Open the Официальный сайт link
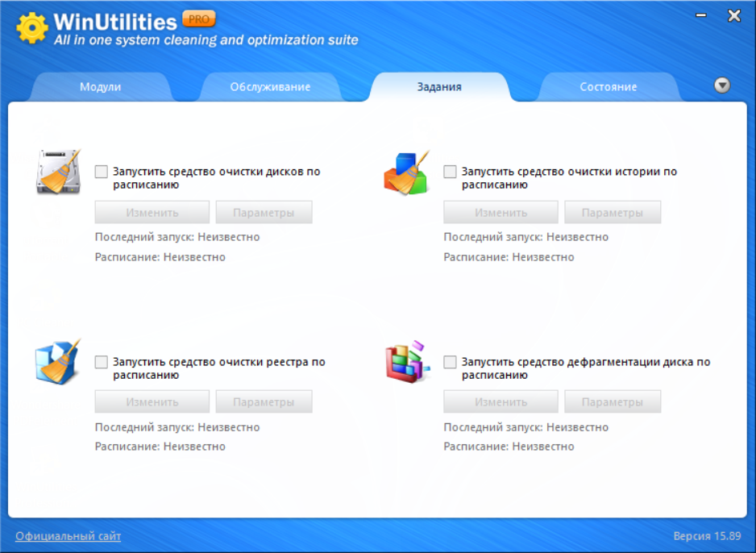Image resolution: width=756 pixels, height=553 pixels. pos(68,536)
